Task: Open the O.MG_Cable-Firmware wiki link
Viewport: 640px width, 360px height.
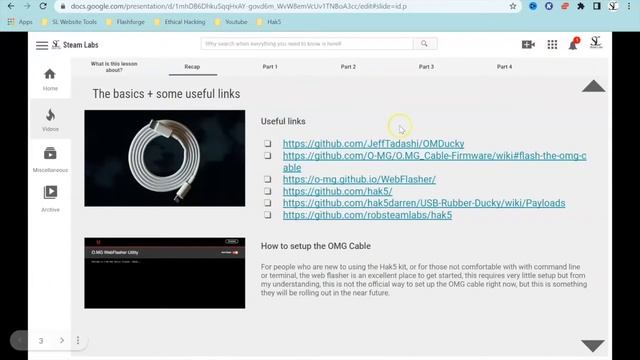Action: [x=435, y=162]
